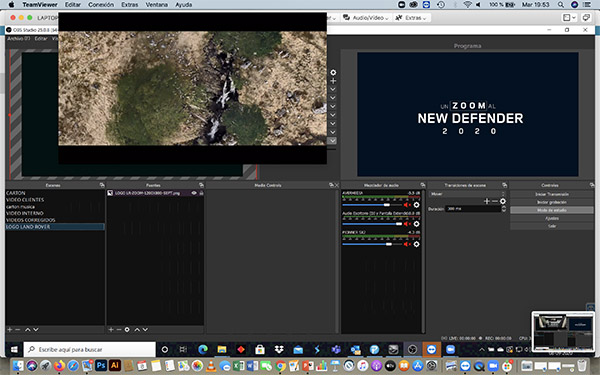Undock the Transiciones de escena panel
This screenshot has width=600, height=375.
click(505, 185)
